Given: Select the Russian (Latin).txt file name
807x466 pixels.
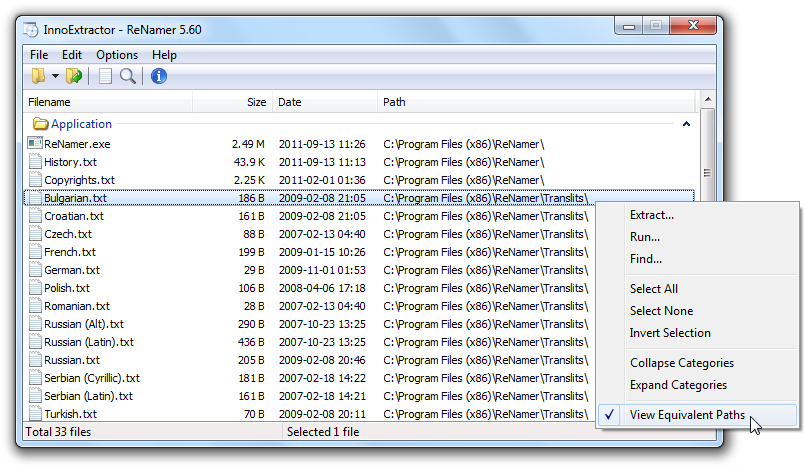Looking at the screenshot, I should point(89,342).
